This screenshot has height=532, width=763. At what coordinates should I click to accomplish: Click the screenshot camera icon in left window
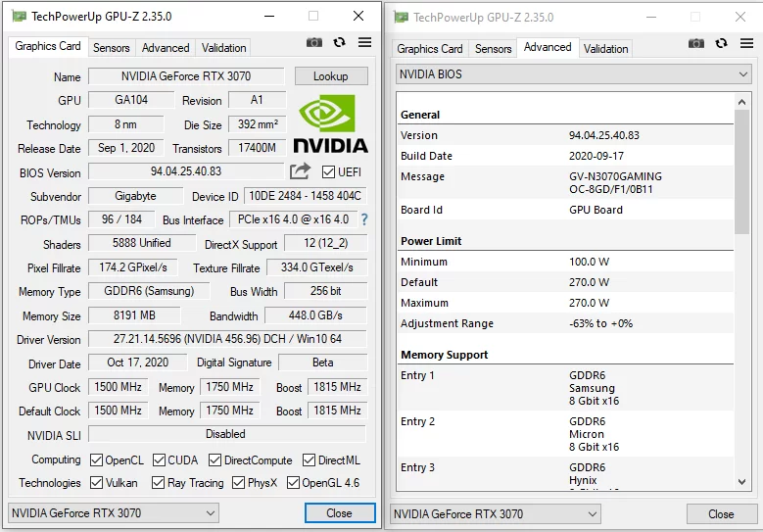(x=314, y=43)
